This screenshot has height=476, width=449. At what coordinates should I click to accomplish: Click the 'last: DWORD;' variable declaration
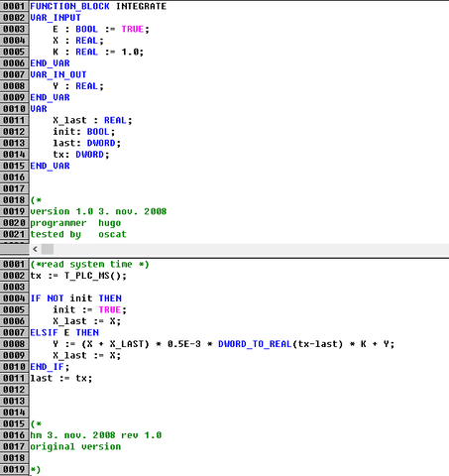87,143
